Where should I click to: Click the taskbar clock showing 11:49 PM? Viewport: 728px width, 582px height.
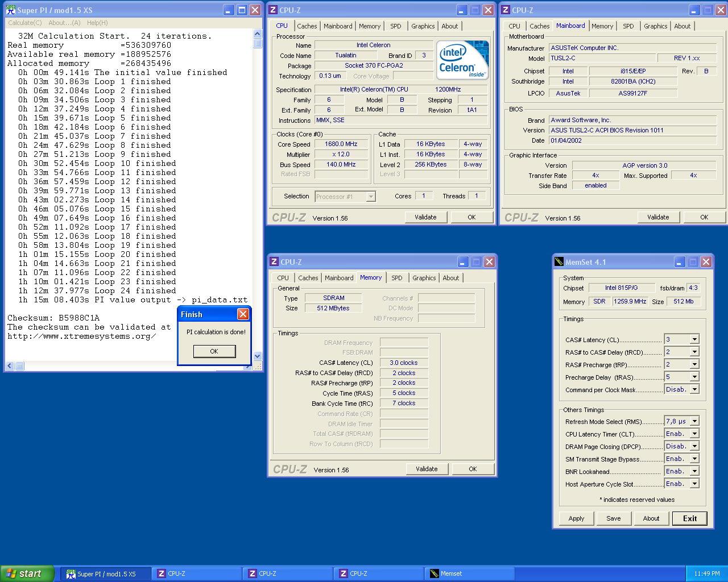coord(706,574)
